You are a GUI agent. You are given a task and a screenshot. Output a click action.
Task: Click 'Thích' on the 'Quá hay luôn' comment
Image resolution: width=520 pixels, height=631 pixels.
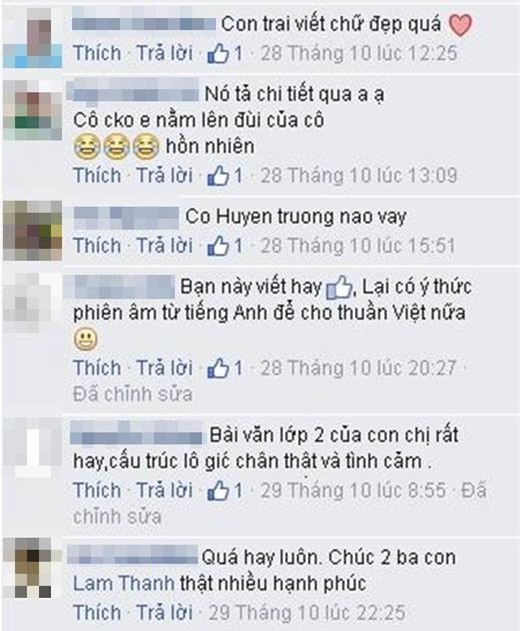(x=97, y=612)
